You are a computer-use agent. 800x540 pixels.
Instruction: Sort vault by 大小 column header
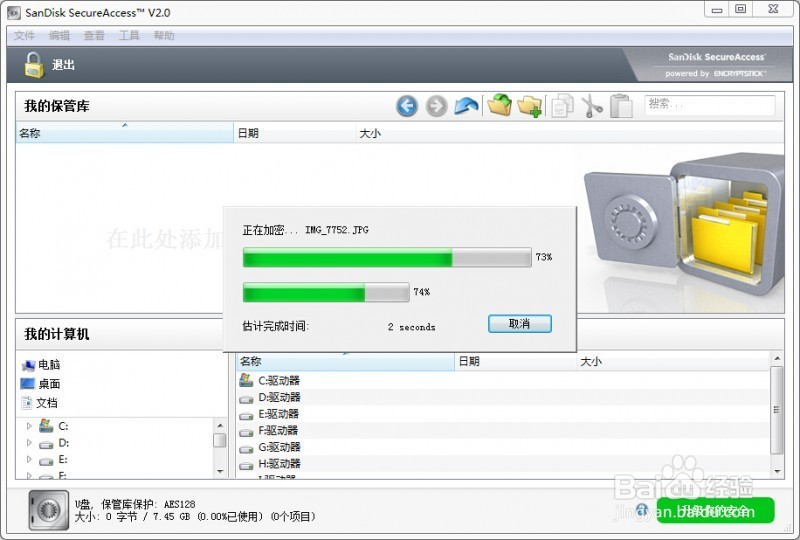tap(569, 133)
